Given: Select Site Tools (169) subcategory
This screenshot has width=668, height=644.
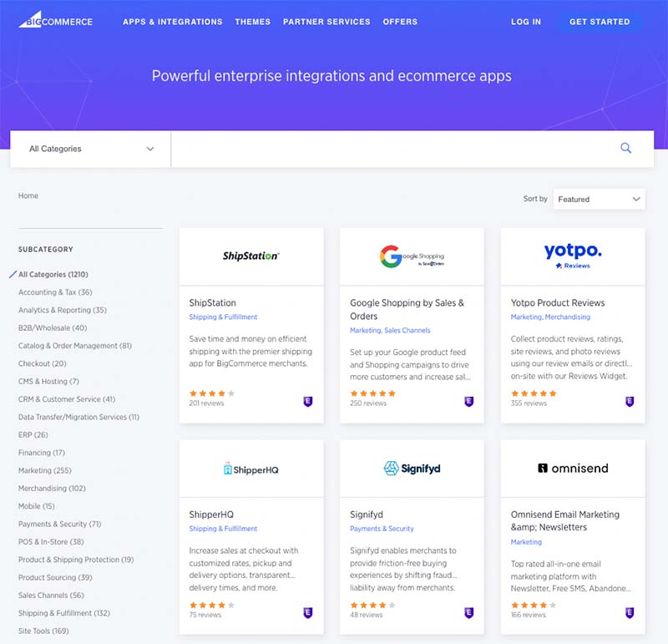Looking at the screenshot, I should tap(43, 631).
